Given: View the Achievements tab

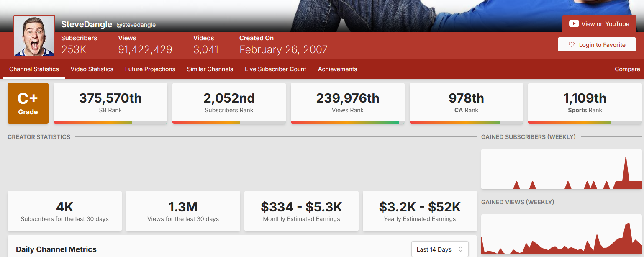Looking at the screenshot, I should pos(338,69).
